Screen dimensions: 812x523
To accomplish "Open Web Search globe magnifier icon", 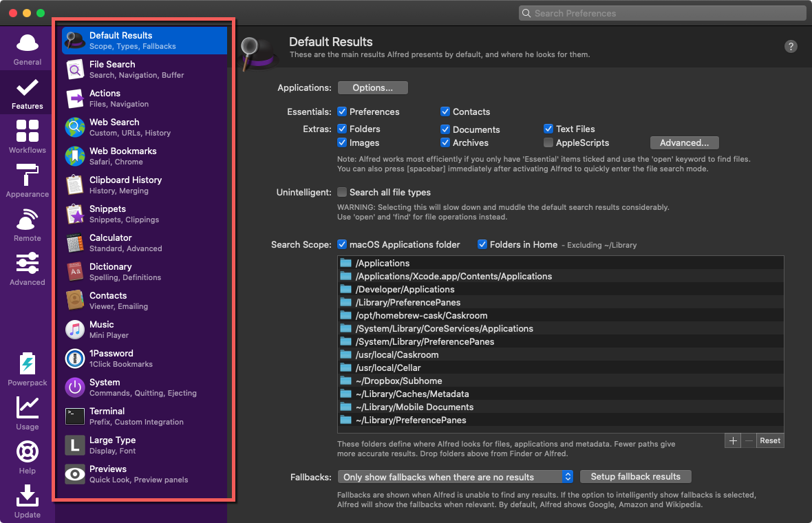I will tap(75, 127).
